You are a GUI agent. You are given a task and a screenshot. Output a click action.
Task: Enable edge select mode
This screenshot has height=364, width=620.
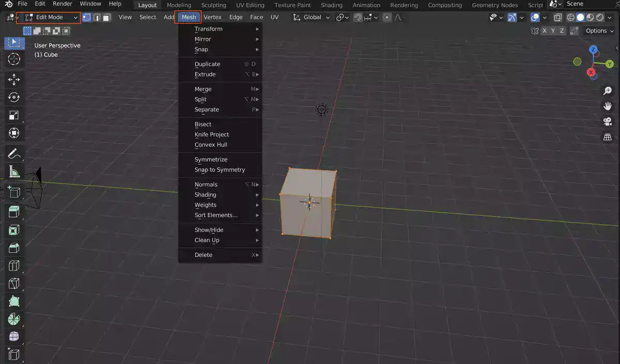click(97, 17)
